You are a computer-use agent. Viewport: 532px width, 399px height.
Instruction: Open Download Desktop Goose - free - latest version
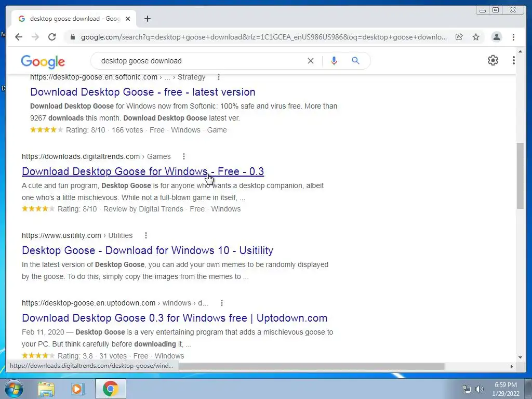pyautogui.click(x=142, y=92)
